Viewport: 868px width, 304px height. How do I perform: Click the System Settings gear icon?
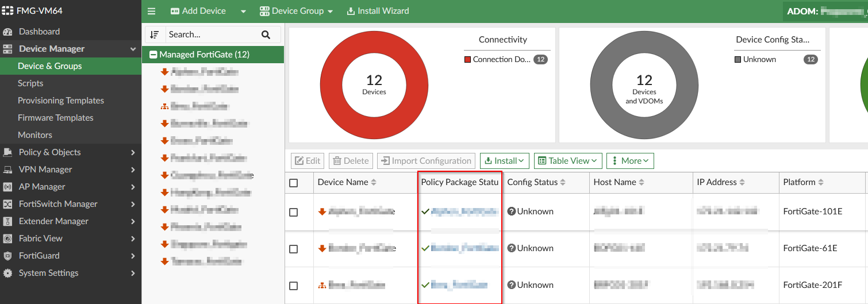pos(7,273)
